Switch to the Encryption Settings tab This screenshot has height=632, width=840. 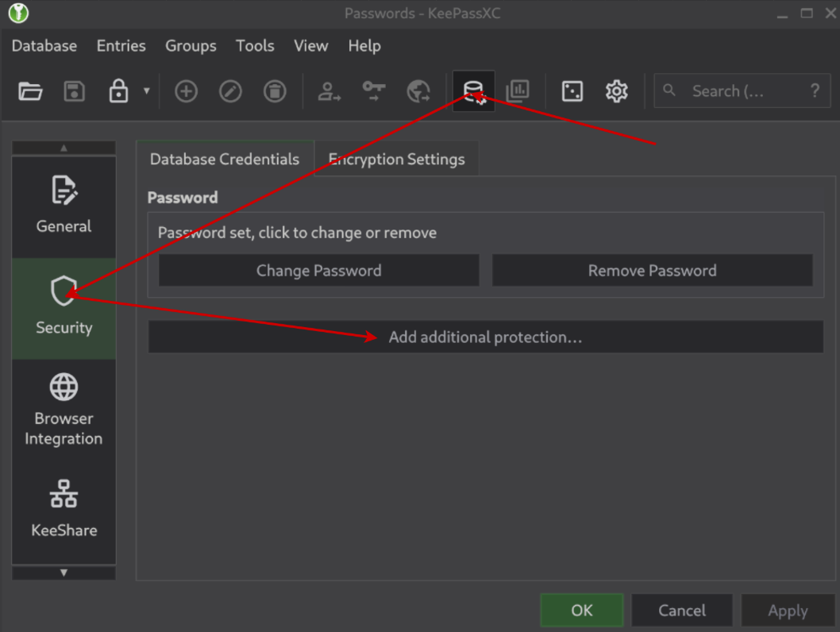tap(397, 159)
